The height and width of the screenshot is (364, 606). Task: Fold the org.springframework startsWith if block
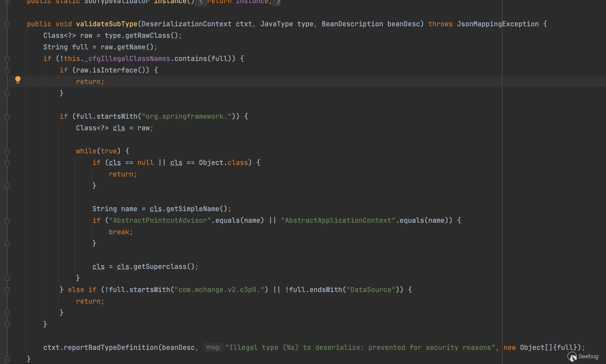(x=7, y=117)
